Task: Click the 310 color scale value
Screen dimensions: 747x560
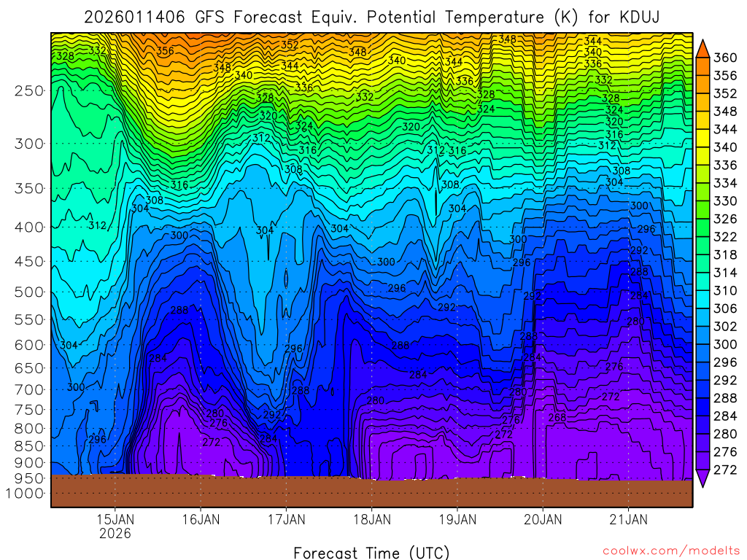Action: [725, 290]
